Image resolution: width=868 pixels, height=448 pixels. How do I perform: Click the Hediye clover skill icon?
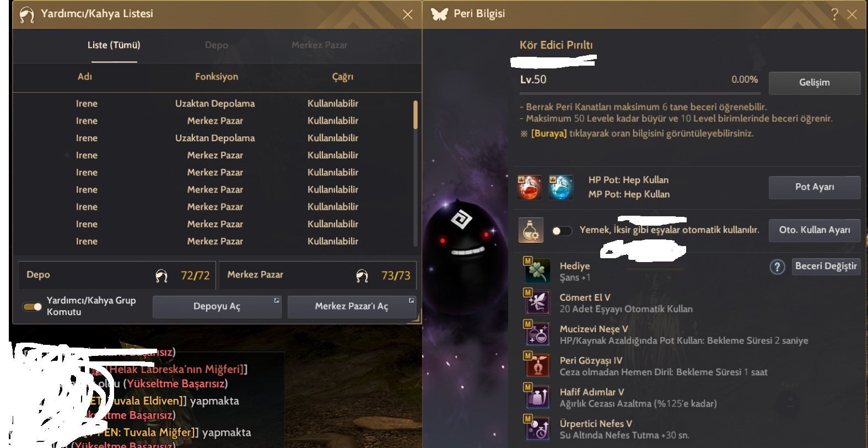pyautogui.click(x=537, y=271)
